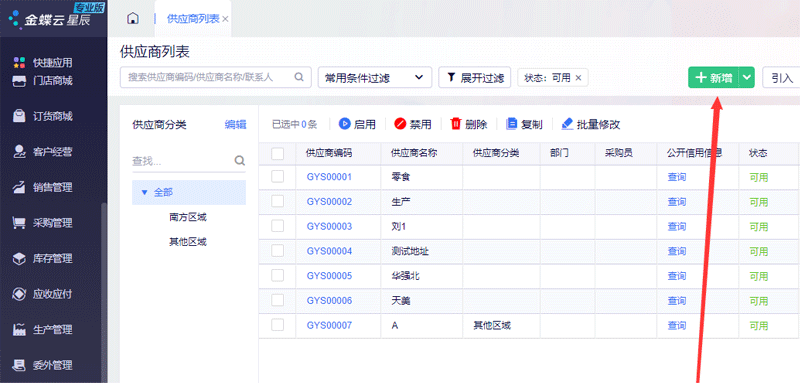Check the row GYS00002 checkbox
This screenshot has width=800, height=383.
coord(278,201)
